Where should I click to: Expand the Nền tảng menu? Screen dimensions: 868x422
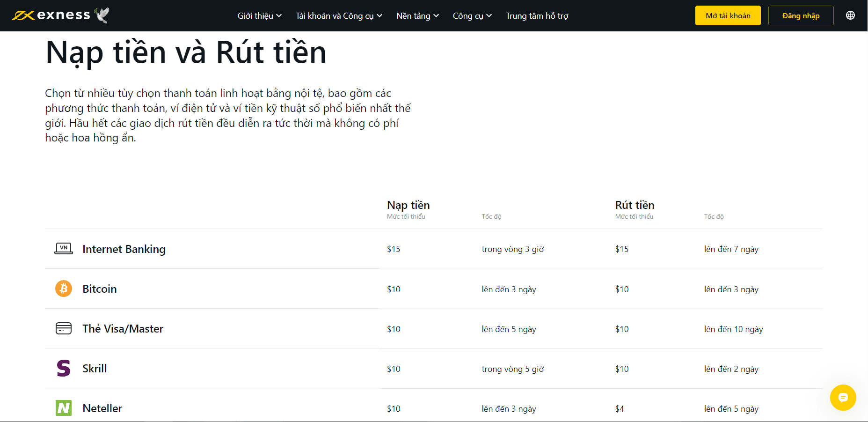[417, 16]
